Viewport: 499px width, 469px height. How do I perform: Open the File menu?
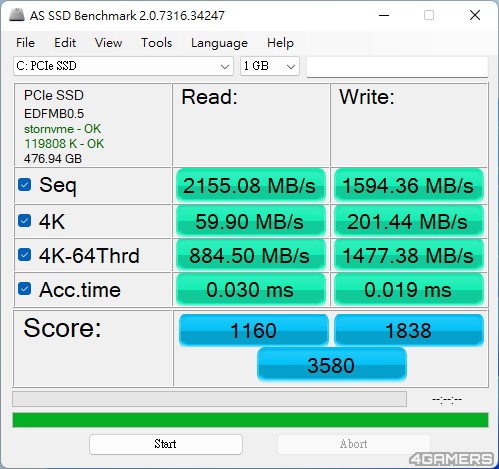click(25, 43)
